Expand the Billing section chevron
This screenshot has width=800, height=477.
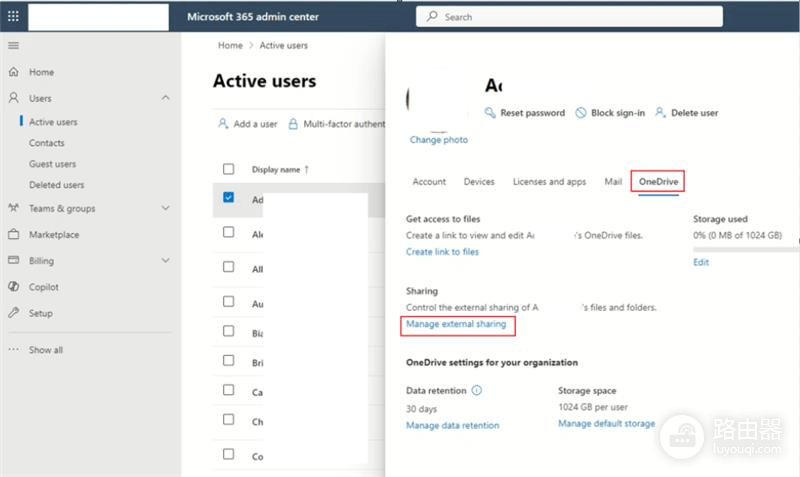(x=165, y=260)
